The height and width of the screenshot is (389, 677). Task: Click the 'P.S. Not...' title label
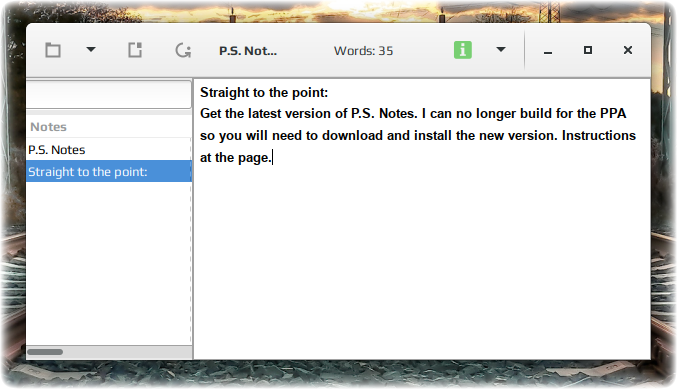click(248, 51)
